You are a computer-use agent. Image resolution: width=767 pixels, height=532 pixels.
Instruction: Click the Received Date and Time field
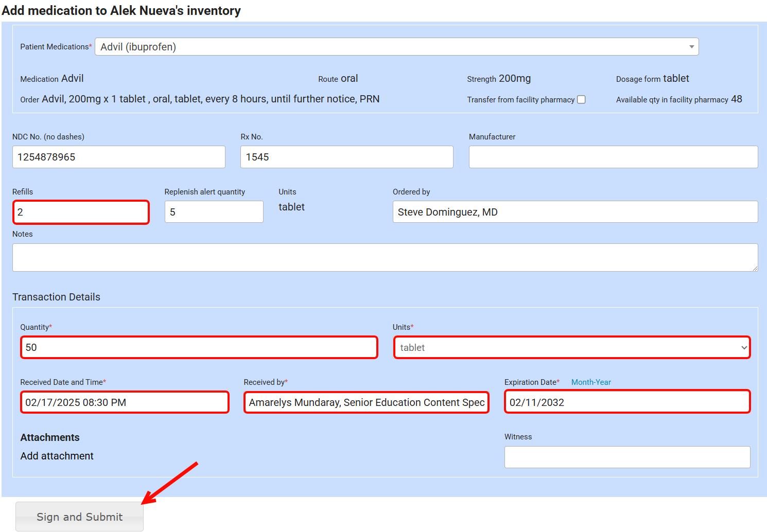point(124,402)
